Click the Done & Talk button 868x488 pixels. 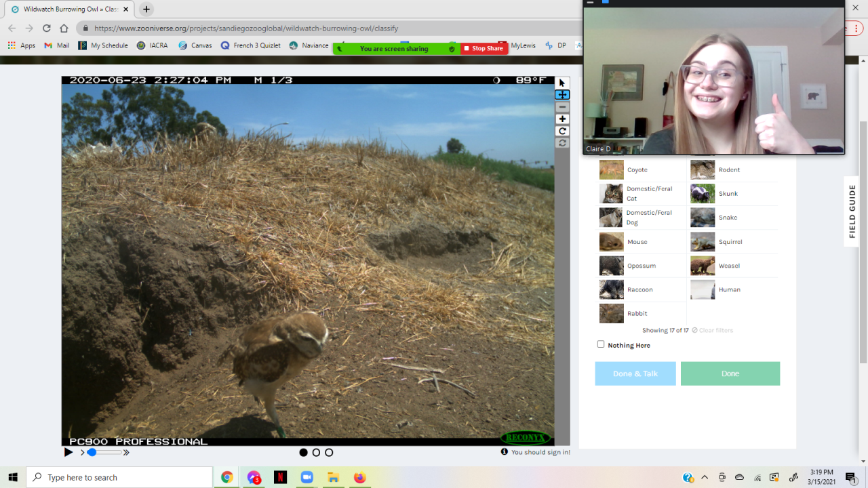click(635, 373)
